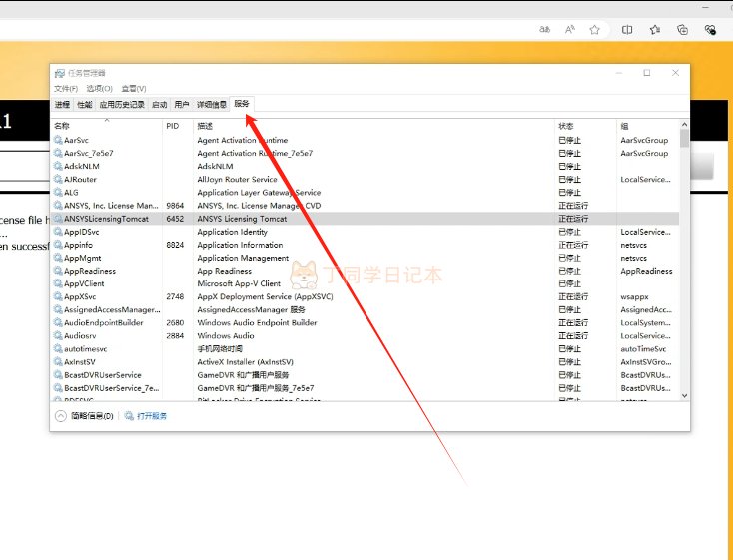Viewport: 733px width, 560px height.
Task: Select the AudioEndpointBuilder service row
Action: coord(103,323)
